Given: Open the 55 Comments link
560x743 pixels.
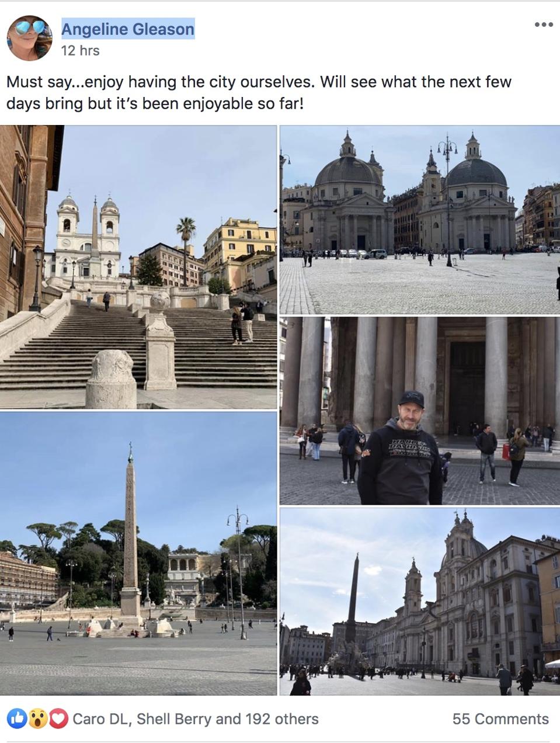Looking at the screenshot, I should tap(500, 719).
